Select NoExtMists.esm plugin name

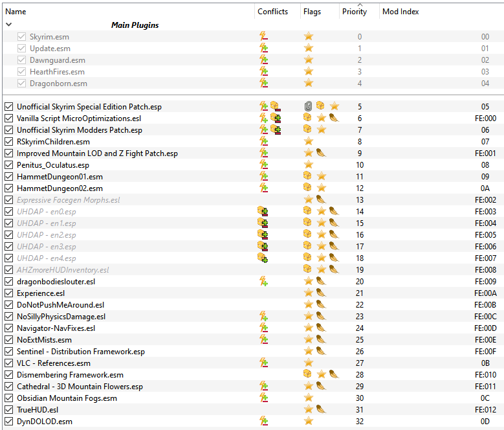[45, 339]
